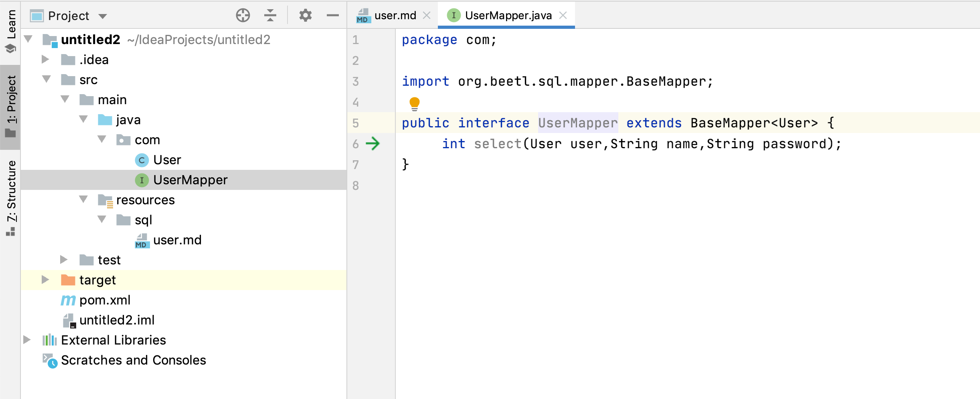Expand External Libraries node

click(x=27, y=340)
